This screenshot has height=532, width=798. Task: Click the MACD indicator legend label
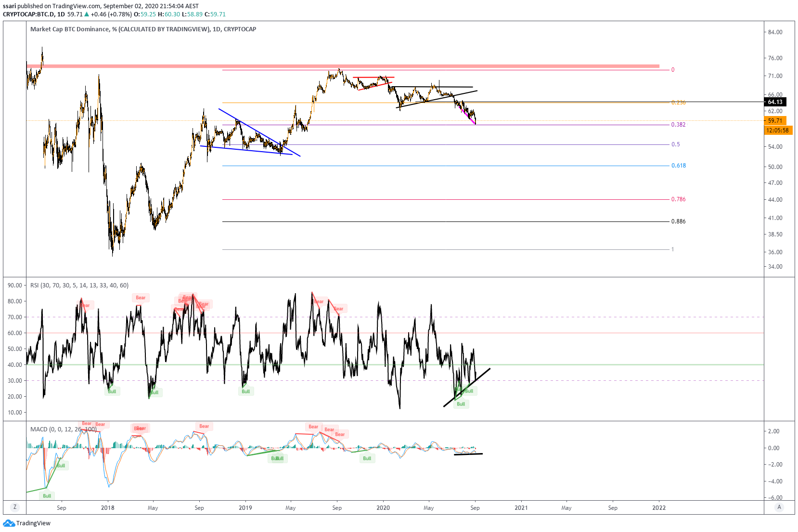[x=64, y=429]
